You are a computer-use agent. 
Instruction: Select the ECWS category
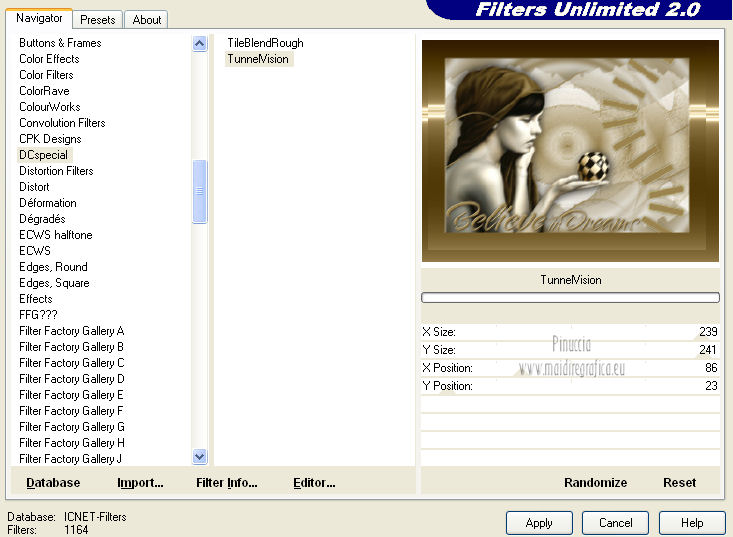coord(35,251)
